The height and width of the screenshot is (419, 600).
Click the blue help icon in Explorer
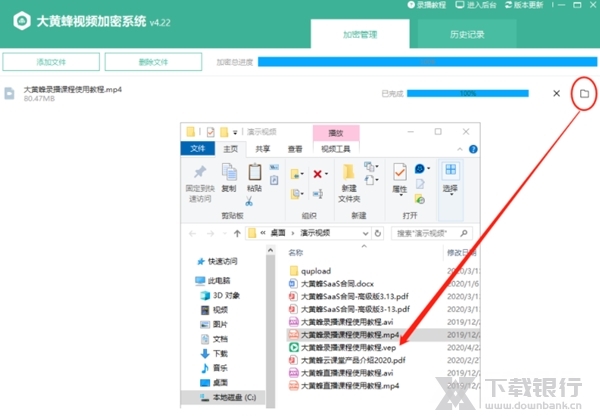(x=473, y=149)
